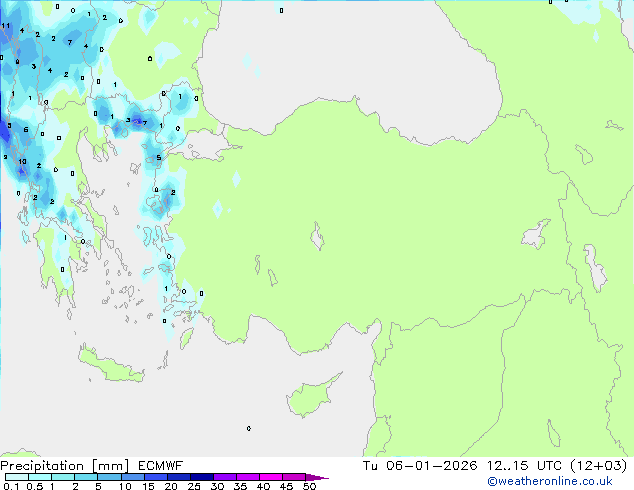Click the legend scale label '0.1'

[x=11, y=486]
